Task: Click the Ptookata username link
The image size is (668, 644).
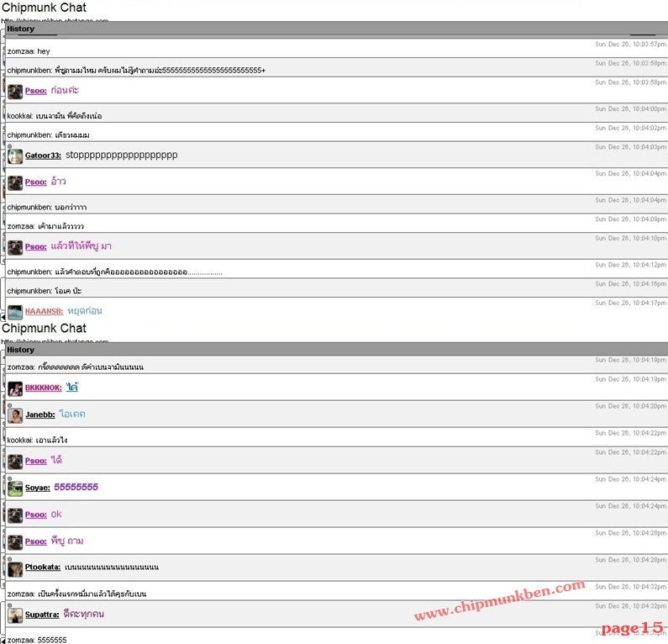Action: click(43, 567)
